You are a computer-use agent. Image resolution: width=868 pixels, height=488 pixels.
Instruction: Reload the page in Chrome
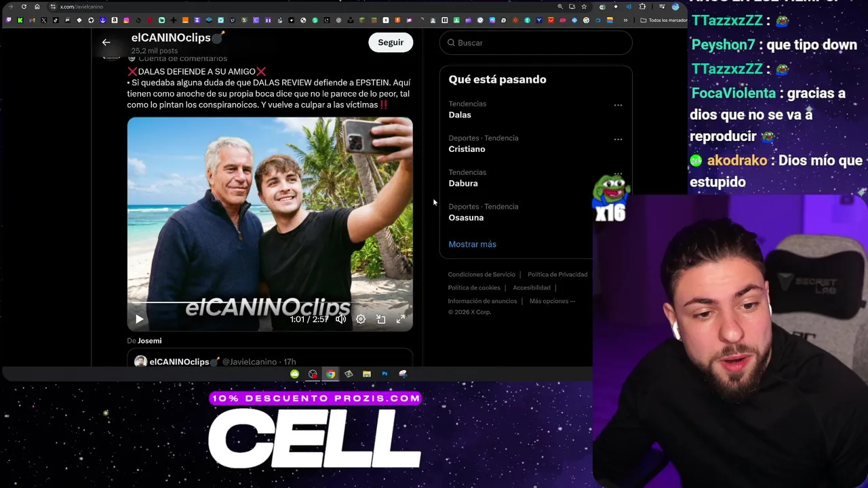click(x=24, y=7)
